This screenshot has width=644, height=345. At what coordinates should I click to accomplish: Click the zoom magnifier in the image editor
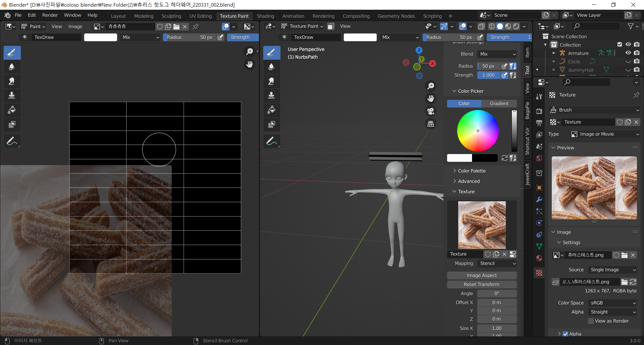pyautogui.click(x=250, y=51)
